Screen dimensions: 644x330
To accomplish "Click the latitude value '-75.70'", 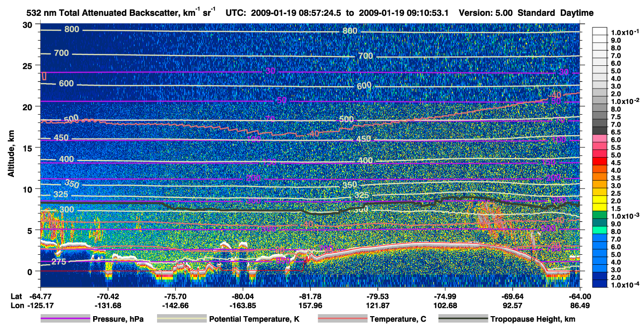I will [175, 296].
